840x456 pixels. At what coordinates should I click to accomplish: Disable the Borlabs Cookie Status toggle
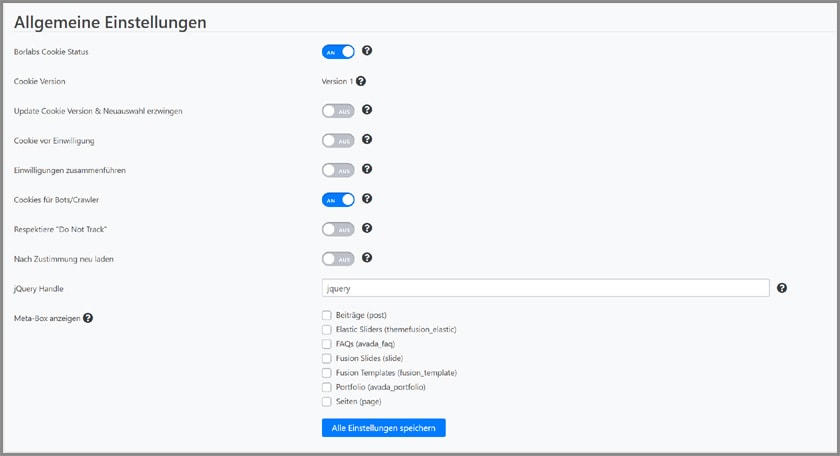click(x=338, y=51)
